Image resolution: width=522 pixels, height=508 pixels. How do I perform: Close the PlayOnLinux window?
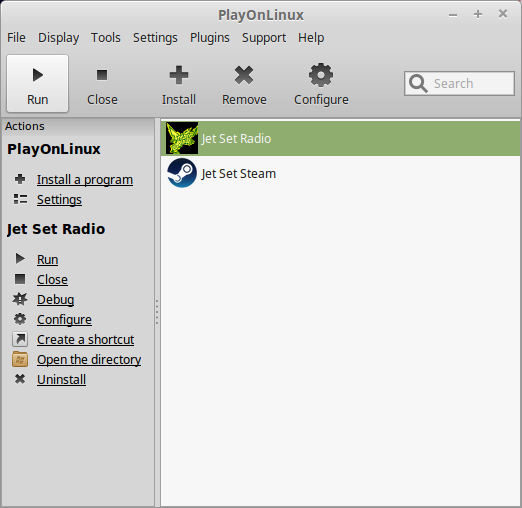point(503,14)
